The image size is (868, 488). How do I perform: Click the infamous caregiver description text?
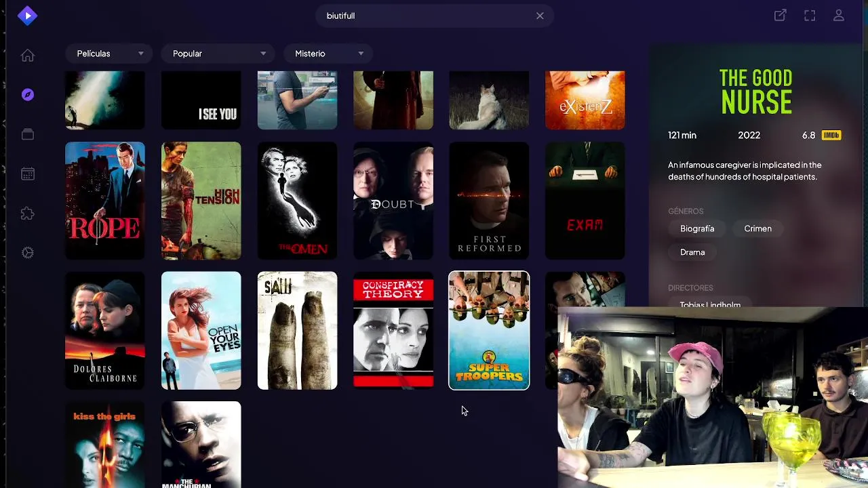point(745,171)
